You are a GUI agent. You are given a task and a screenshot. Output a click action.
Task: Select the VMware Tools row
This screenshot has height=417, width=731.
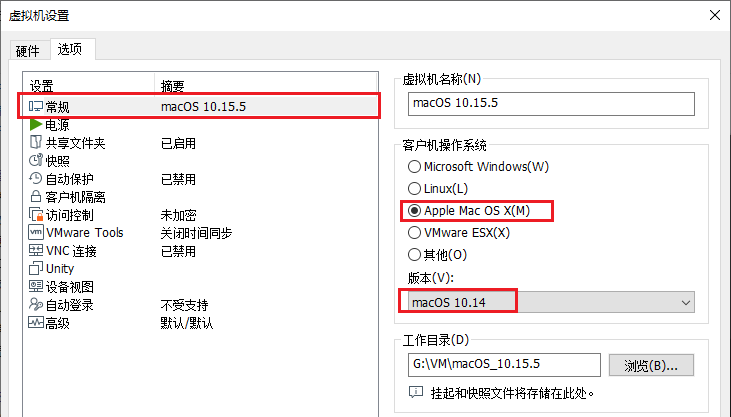point(200,232)
